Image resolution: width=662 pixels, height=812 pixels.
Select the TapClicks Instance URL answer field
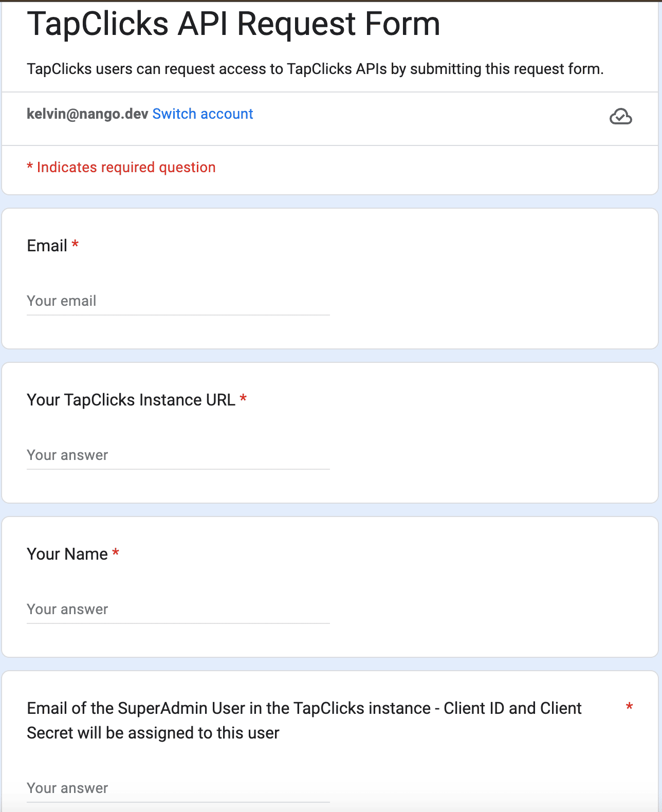pos(178,455)
